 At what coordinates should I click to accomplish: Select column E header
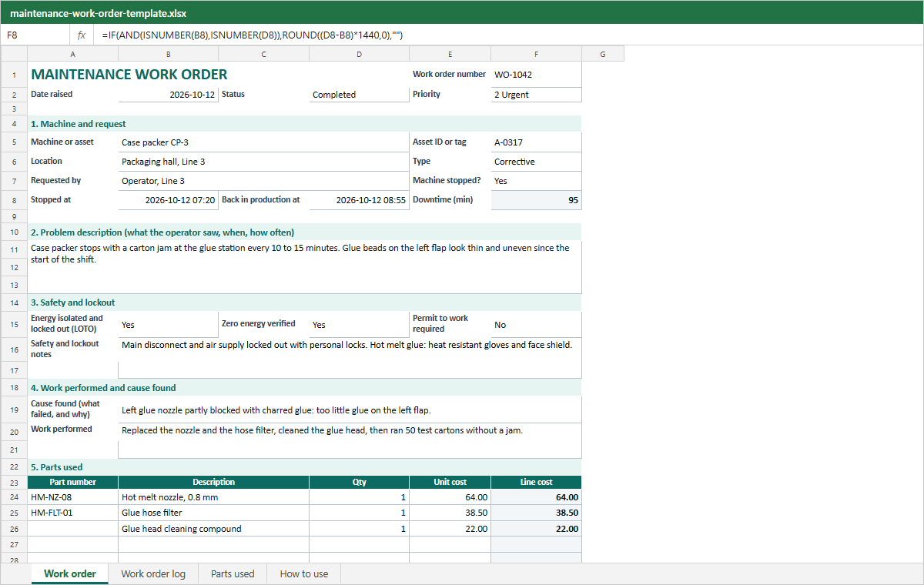[450, 54]
